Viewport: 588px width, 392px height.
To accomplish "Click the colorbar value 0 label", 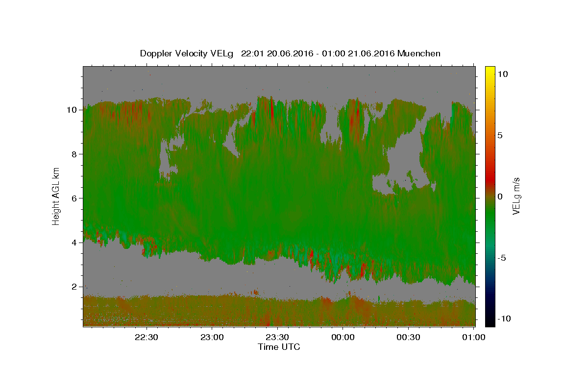I will 500,196.
